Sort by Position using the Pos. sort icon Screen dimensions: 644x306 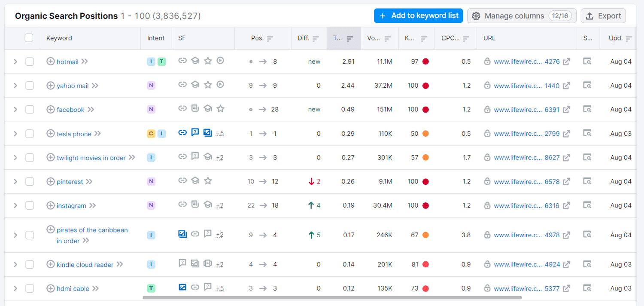click(270, 38)
